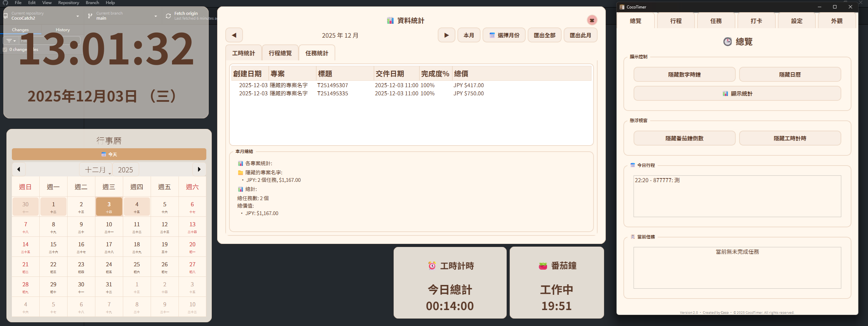Sort table by 創建日期 column header

250,74
